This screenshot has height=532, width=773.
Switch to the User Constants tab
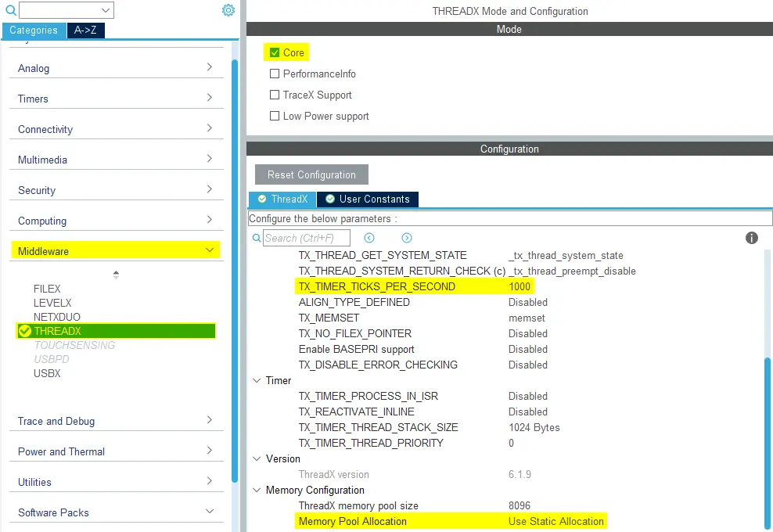[368, 199]
